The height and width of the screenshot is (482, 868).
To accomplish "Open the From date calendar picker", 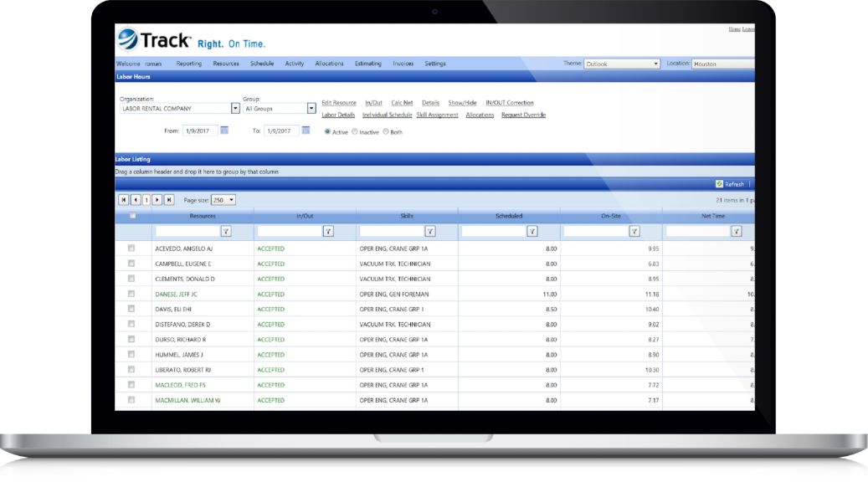I will tap(224, 131).
